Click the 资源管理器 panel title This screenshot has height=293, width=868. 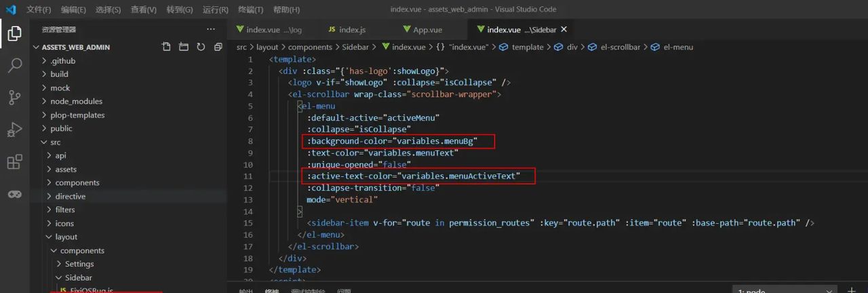click(59, 29)
